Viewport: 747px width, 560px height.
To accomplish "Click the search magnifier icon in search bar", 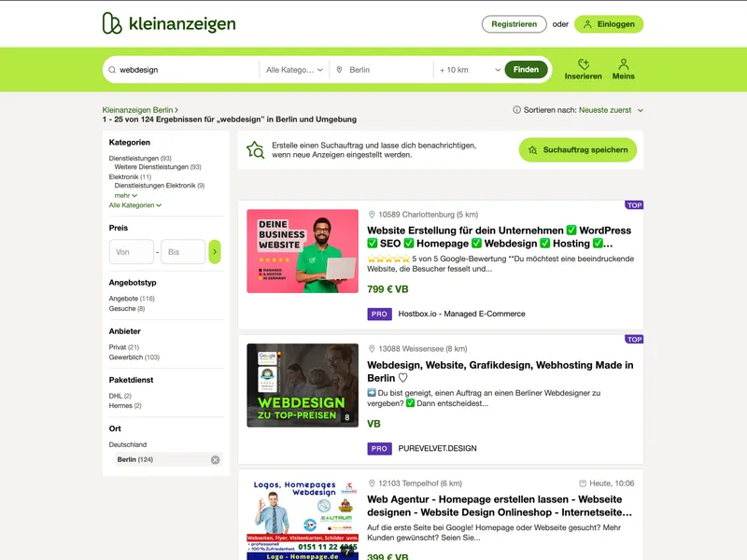I will [x=112, y=69].
